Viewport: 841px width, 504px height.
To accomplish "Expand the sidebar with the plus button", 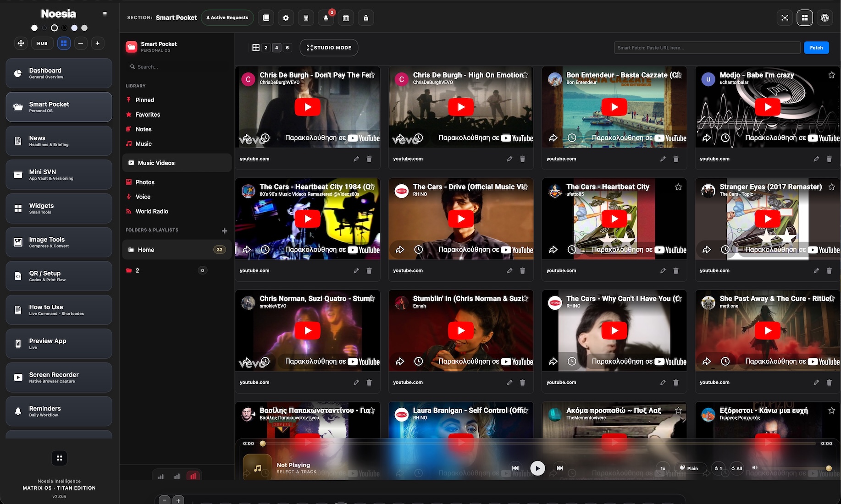I will coord(97,44).
